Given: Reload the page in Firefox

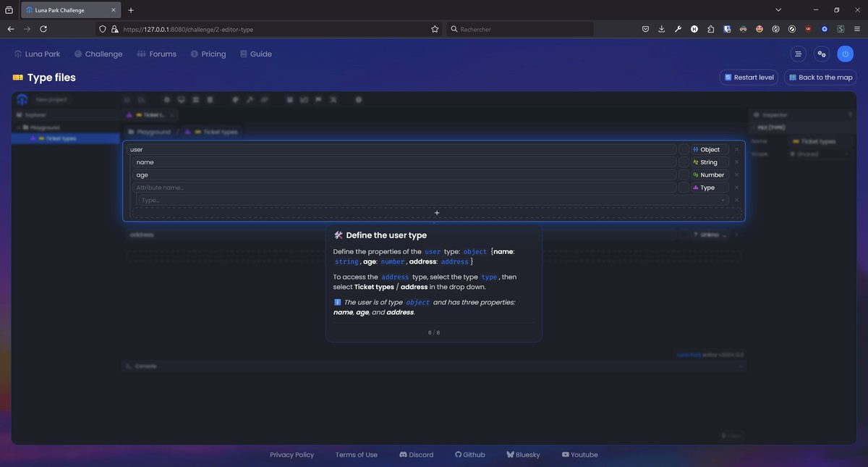Looking at the screenshot, I should tap(43, 29).
